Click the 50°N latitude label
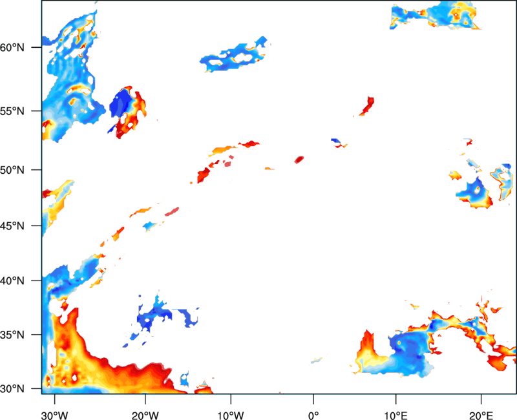Screen dimensions: 517x420 pos(12,171)
